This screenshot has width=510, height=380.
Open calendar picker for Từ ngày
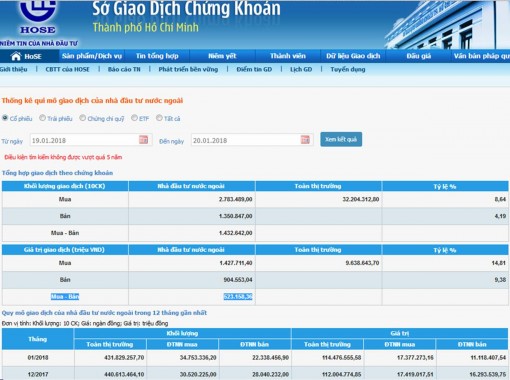(x=144, y=140)
